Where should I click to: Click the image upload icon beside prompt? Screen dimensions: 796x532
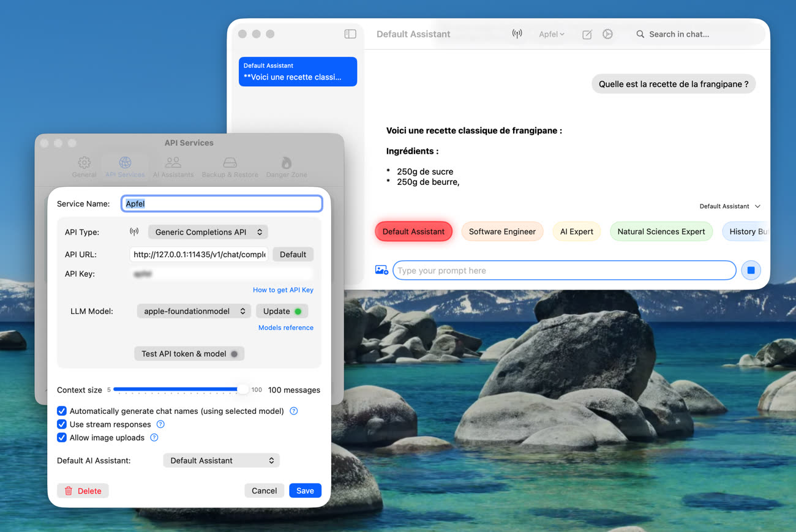[381, 270]
